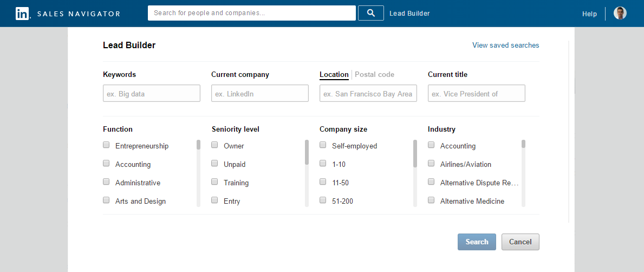The image size is (644, 272).
Task: Enable the 11-50 company size option
Action: (x=323, y=182)
